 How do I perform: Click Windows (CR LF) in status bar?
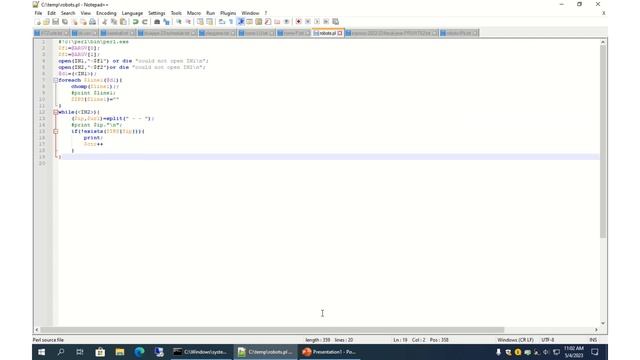tap(515, 340)
